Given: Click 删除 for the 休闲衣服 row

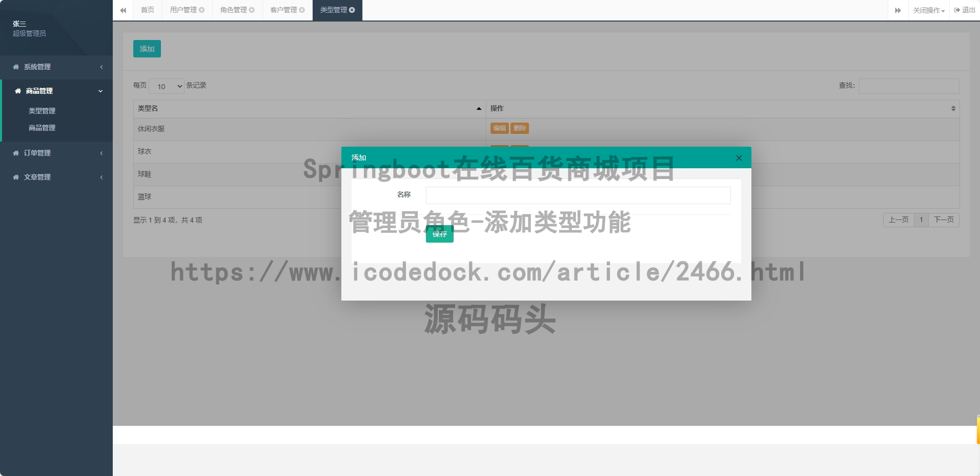Looking at the screenshot, I should coord(520,128).
